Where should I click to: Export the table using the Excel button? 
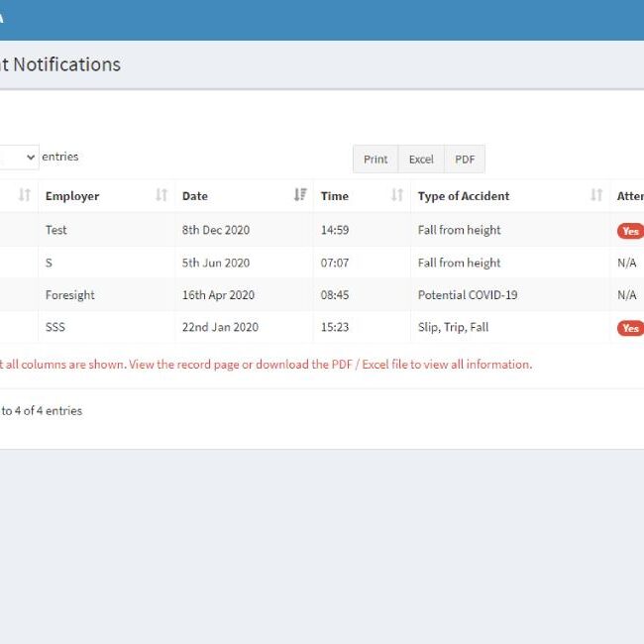pos(421,160)
